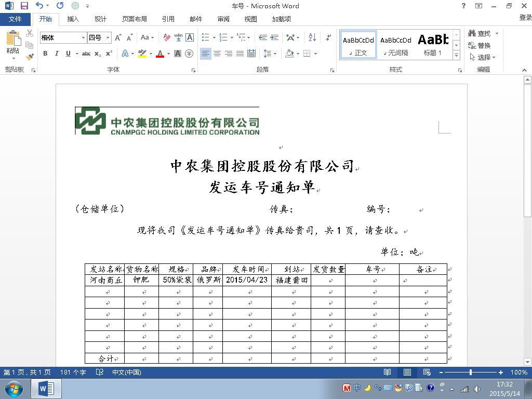
Task: Sort text with the A-Z sort icon
Action: pyautogui.click(x=312, y=37)
